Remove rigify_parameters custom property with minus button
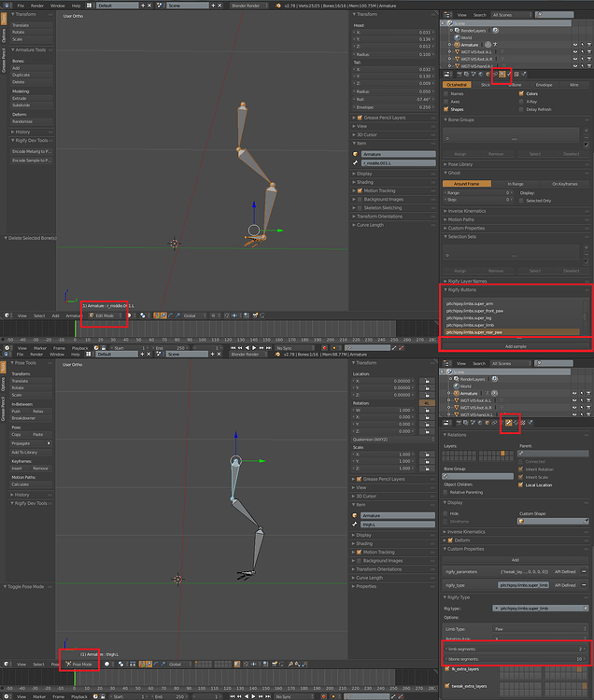Image resolution: width=594 pixels, height=700 pixels. [x=584, y=571]
